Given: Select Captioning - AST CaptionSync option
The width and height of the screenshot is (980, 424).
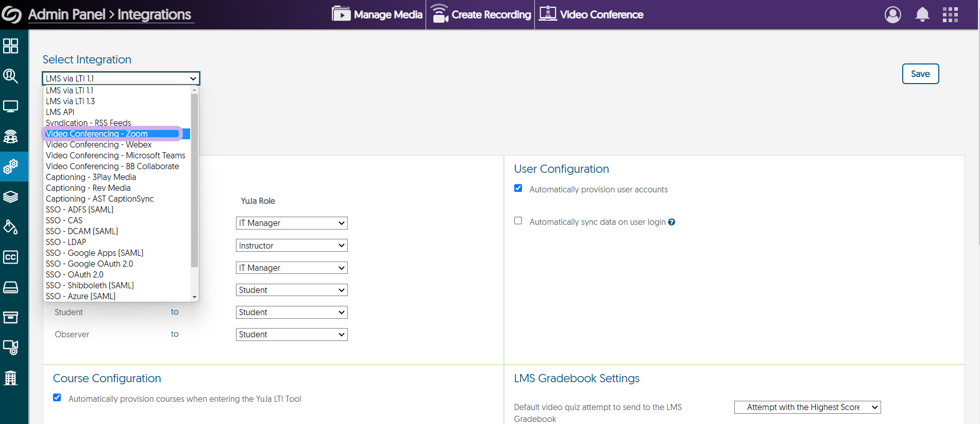Looking at the screenshot, I should pyautogui.click(x=117, y=199).
